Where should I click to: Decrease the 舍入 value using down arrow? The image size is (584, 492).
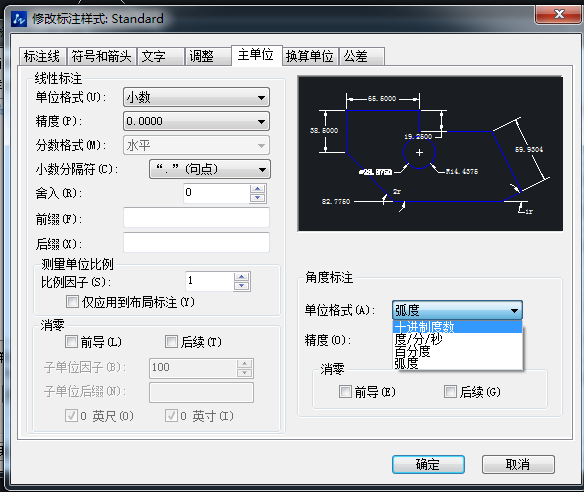pyautogui.click(x=257, y=198)
